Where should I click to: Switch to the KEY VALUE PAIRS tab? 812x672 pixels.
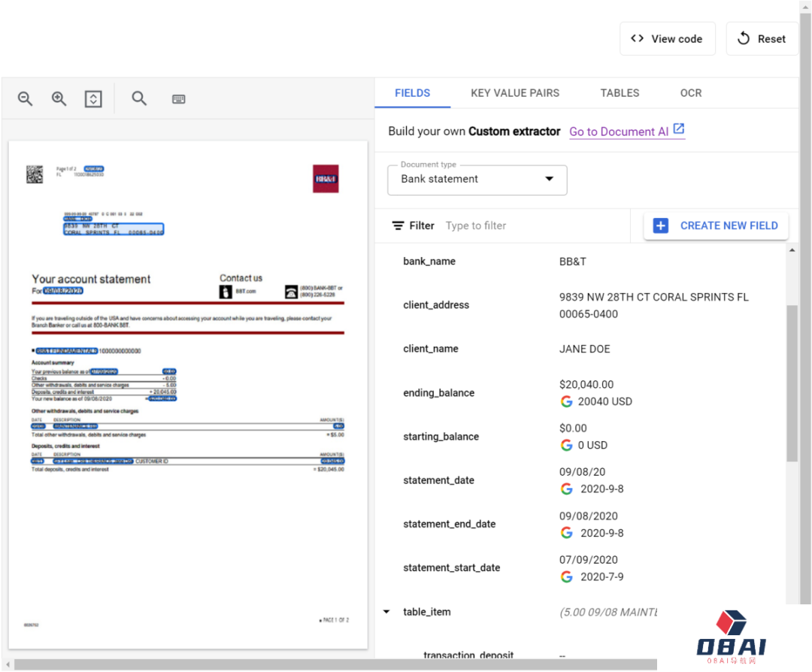(x=515, y=93)
